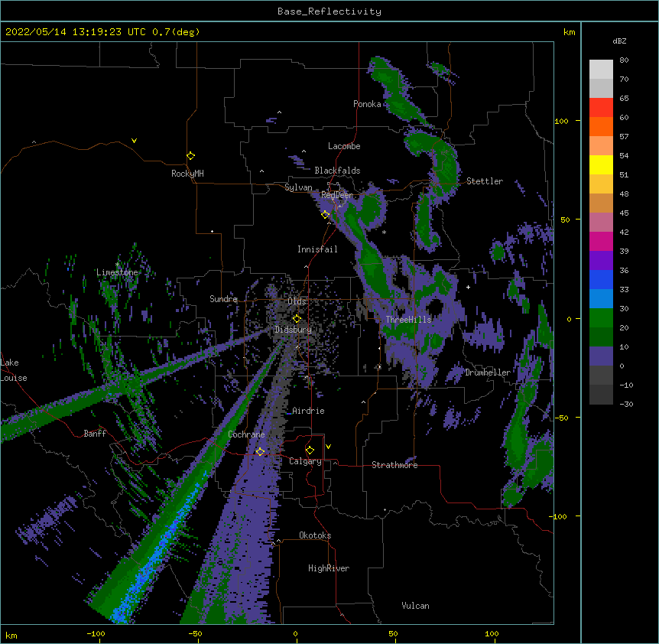Click the yellow diamond marker below Cochrane
The width and height of the screenshot is (659, 644).
pos(260,452)
